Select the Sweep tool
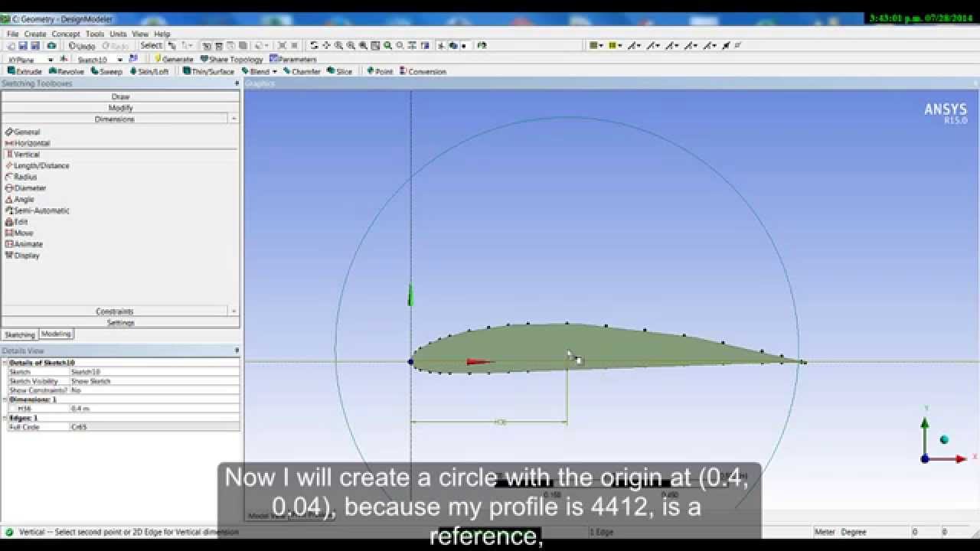This screenshot has width=980, height=551. tap(106, 71)
